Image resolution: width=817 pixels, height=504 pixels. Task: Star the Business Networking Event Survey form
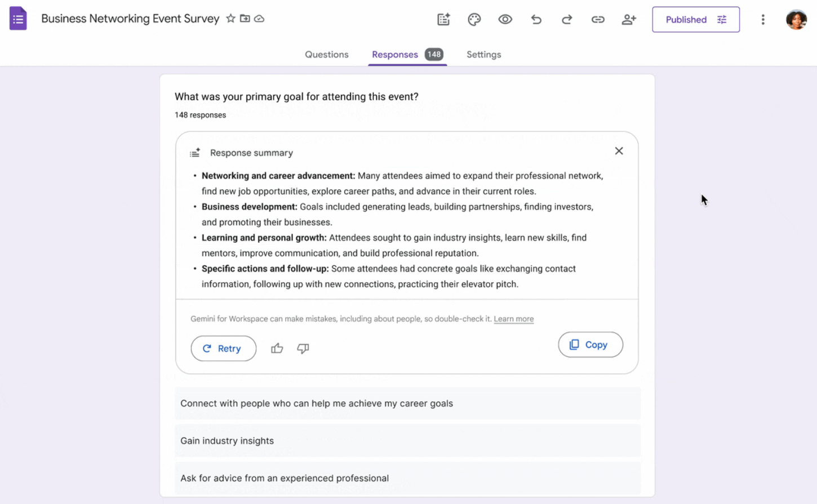coord(230,18)
